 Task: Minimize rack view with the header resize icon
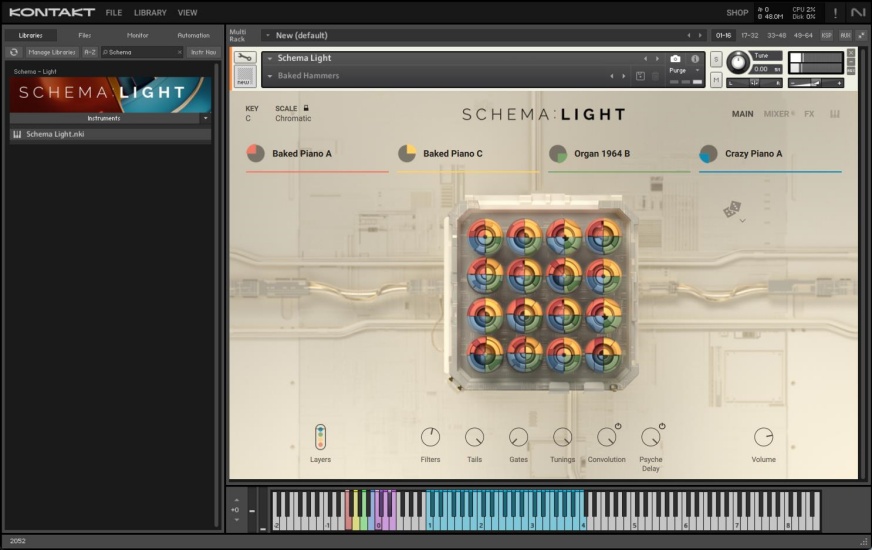point(862,35)
